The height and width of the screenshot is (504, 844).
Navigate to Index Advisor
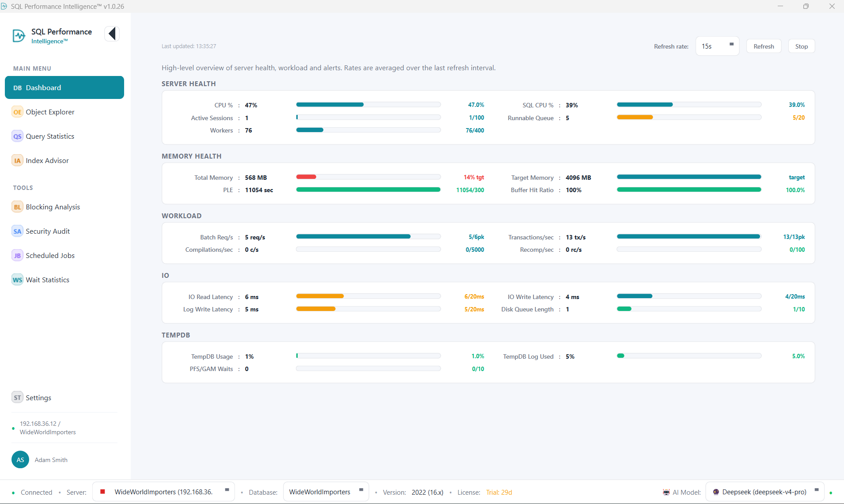(x=64, y=161)
